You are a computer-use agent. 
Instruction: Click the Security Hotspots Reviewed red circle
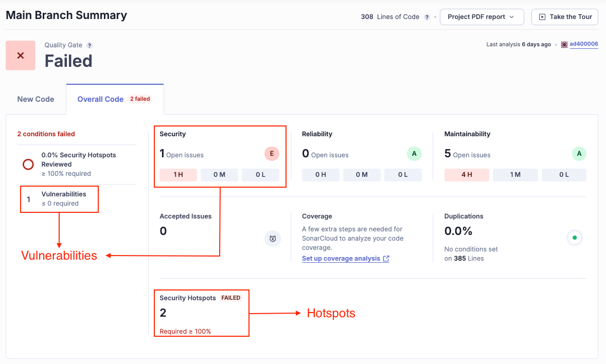click(x=28, y=165)
